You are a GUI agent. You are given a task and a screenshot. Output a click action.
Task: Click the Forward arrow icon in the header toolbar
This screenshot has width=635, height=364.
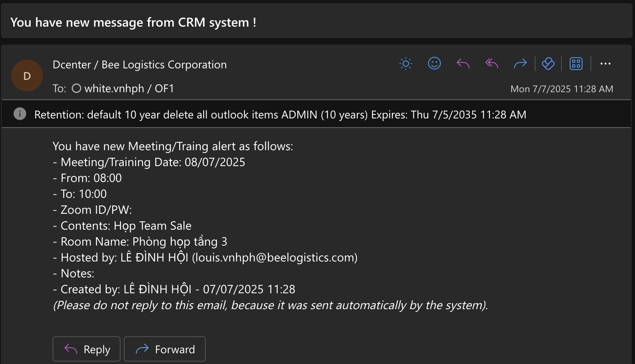[x=520, y=64]
